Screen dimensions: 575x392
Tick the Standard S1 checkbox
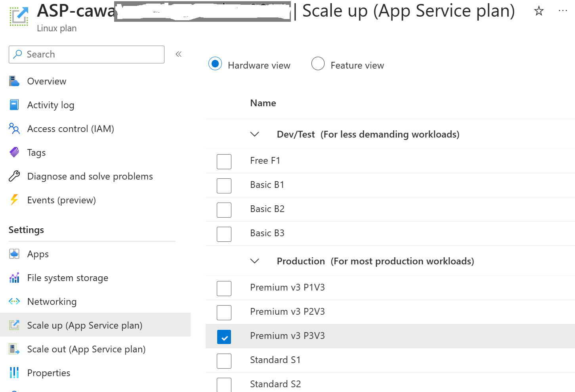[x=224, y=361]
